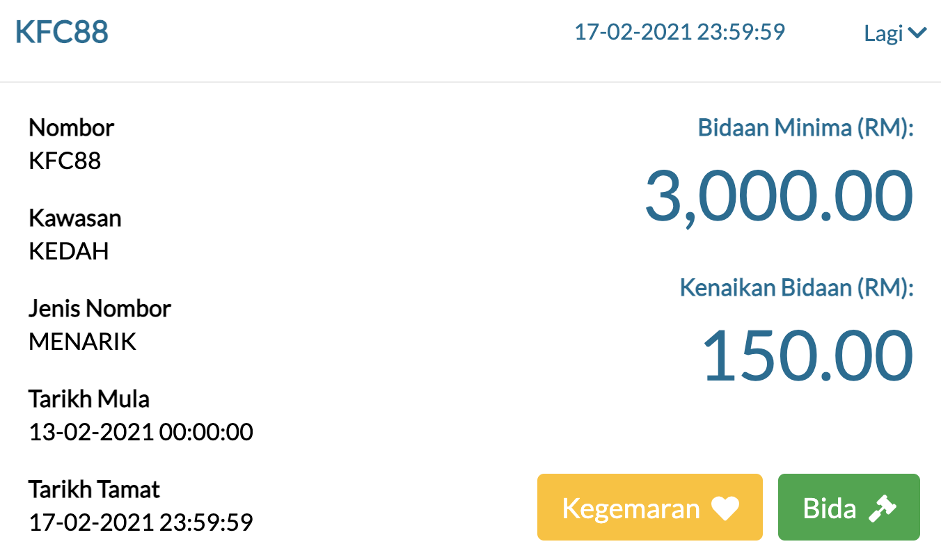The image size is (941, 560).
Task: Select the header timestamp 17-02-2021 23:59:59
Action: 679,32
